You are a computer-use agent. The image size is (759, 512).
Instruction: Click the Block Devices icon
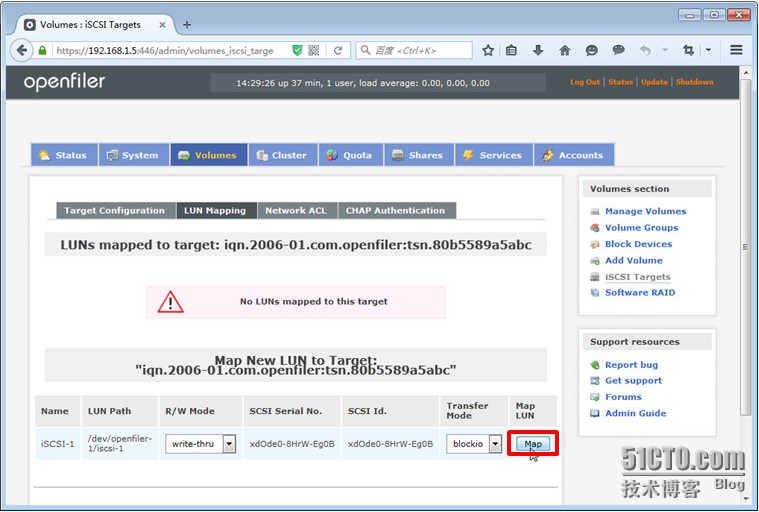[x=595, y=244]
